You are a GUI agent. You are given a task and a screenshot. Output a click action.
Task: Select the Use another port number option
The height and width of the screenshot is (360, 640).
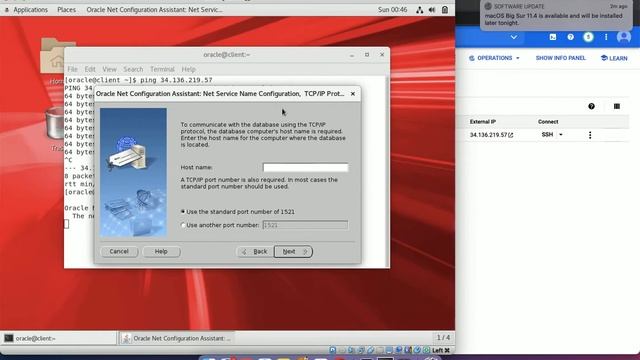point(183,225)
